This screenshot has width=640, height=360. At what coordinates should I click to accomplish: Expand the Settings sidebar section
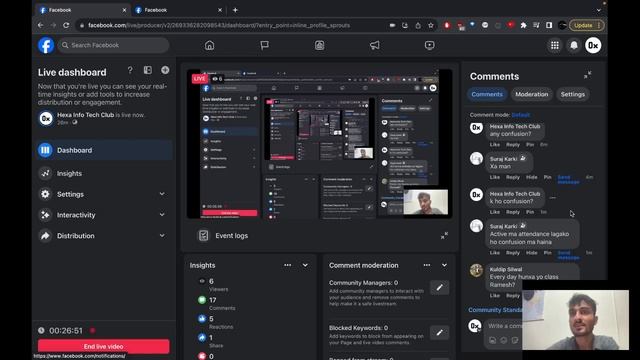[x=162, y=194]
